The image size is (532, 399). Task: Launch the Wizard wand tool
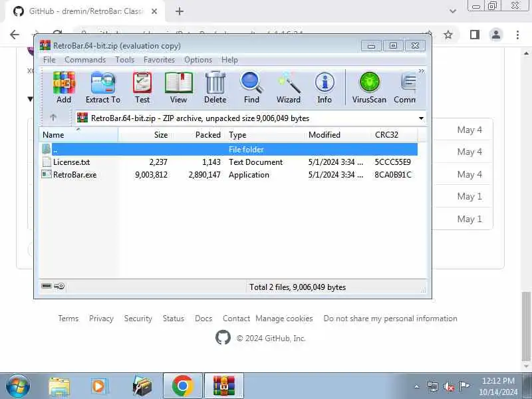coord(289,88)
